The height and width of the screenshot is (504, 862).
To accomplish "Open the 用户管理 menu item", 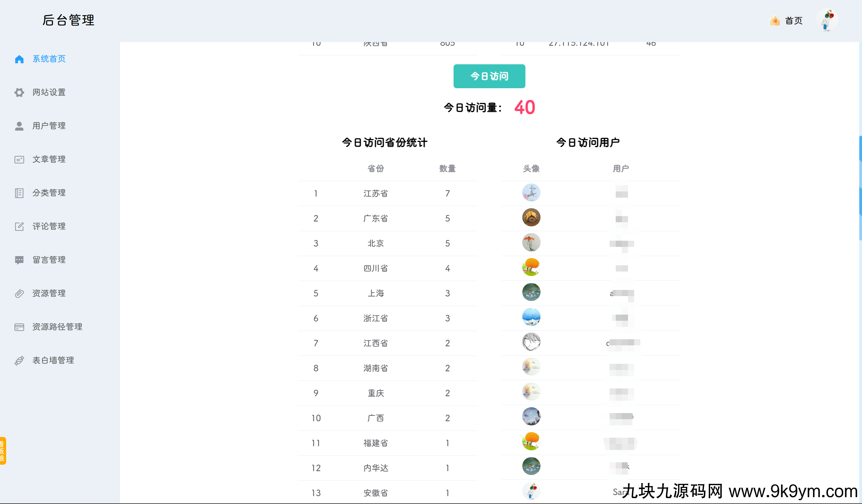I will pos(49,126).
